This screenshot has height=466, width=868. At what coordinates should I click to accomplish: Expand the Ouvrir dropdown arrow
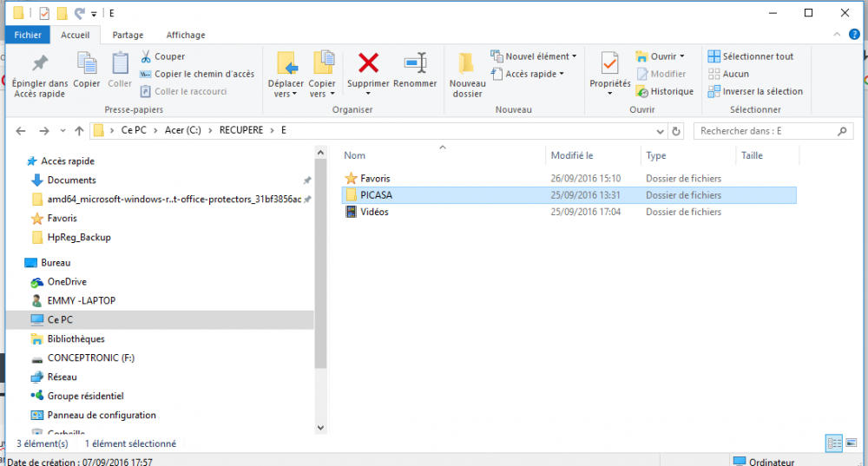682,56
